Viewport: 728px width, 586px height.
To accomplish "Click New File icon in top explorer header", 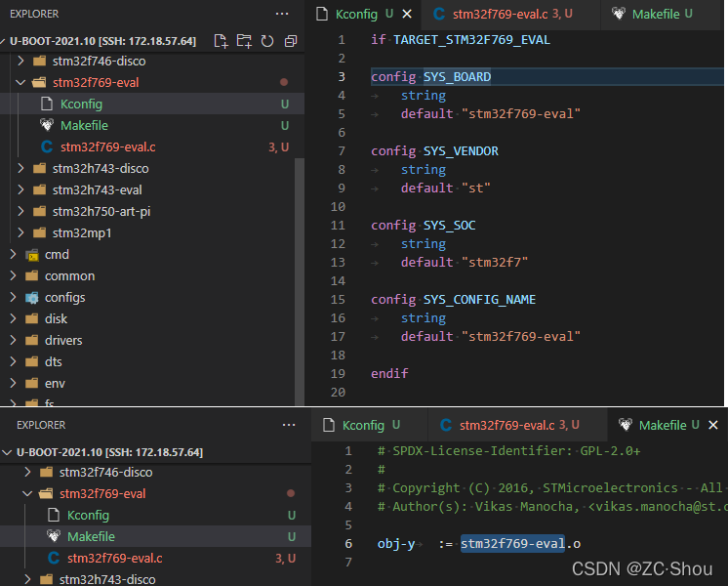I will click(221, 41).
